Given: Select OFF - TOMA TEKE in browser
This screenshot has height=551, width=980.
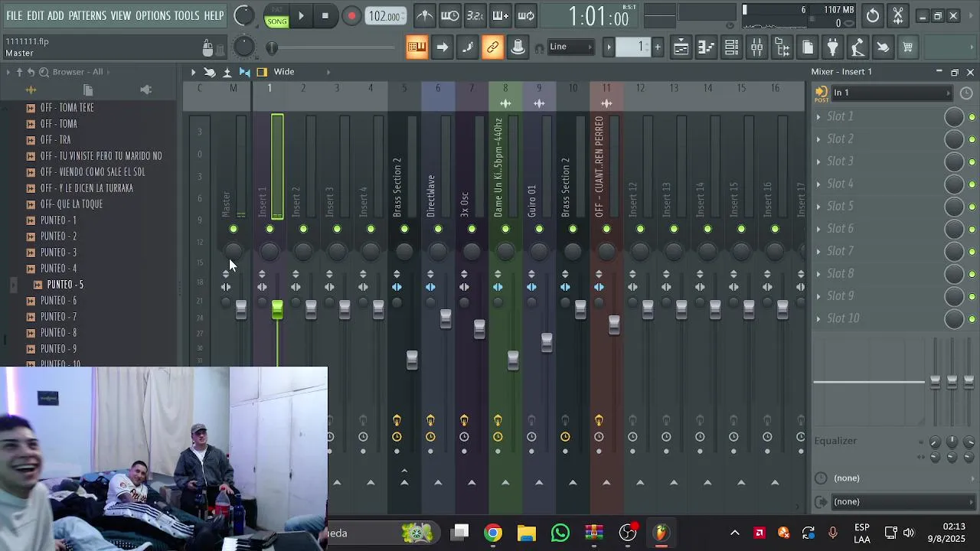Looking at the screenshot, I should [67, 108].
